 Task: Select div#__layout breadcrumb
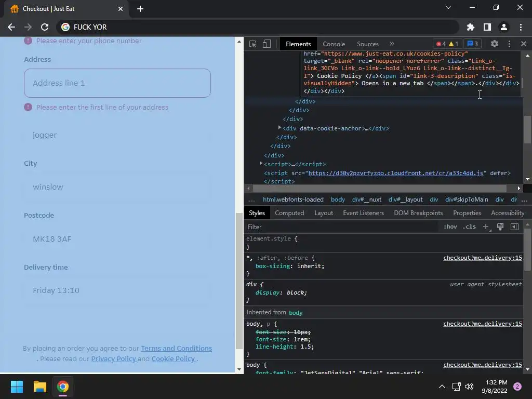[405, 199]
